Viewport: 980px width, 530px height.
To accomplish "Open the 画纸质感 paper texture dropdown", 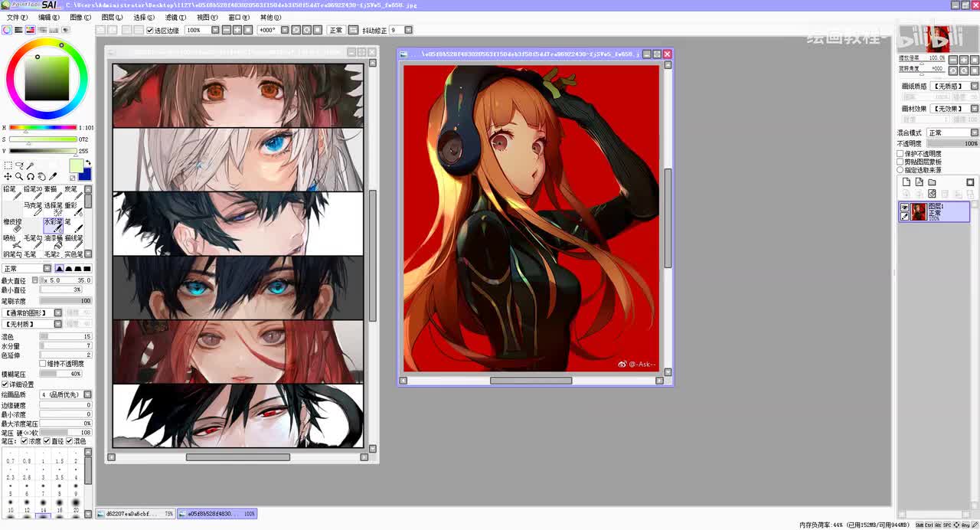I will [x=975, y=87].
